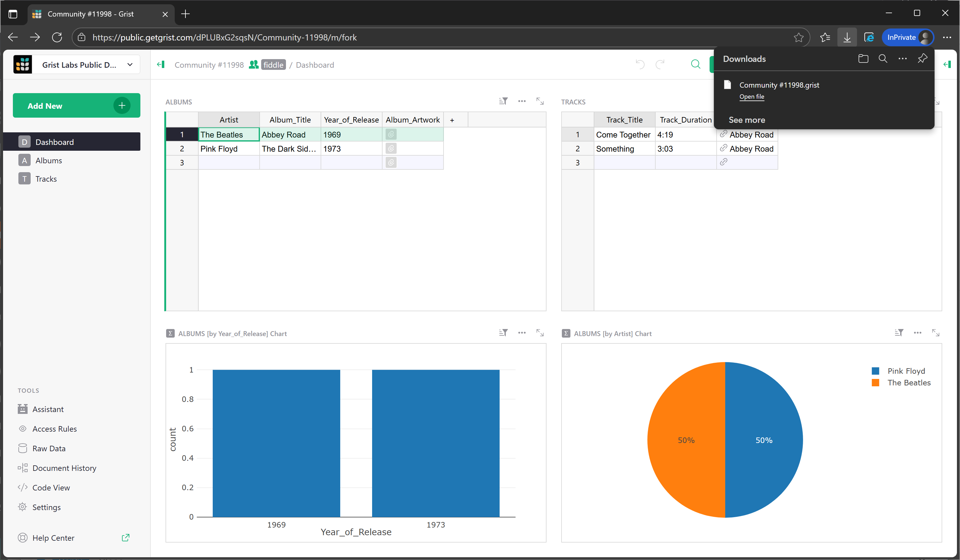The image size is (960, 560).
Task: Click the Open file link
Action: [751, 97]
